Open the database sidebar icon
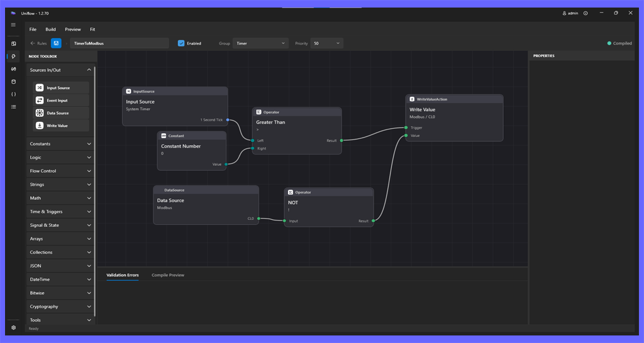This screenshot has width=644, height=343. click(14, 82)
